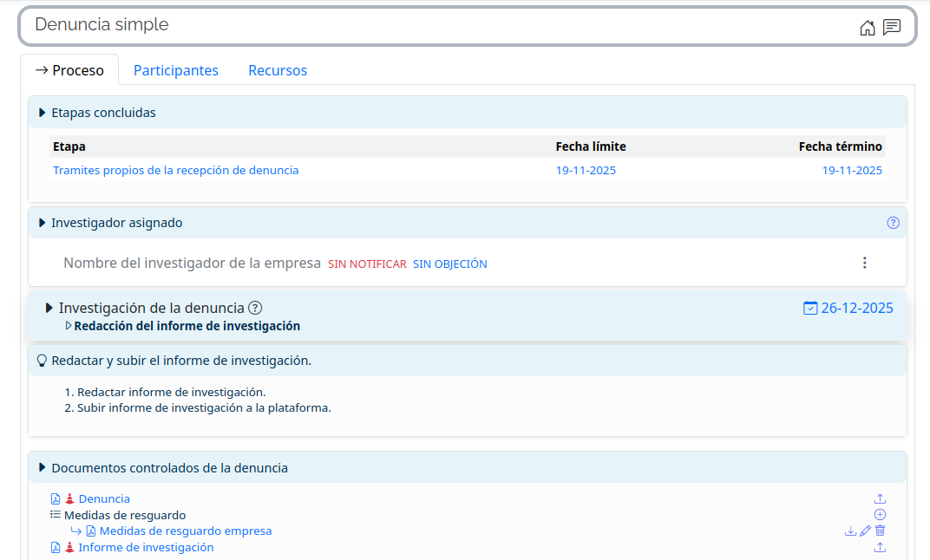Click the help icon beside Investigación de la denuncia
This screenshot has height=560, width=930.
click(x=255, y=308)
